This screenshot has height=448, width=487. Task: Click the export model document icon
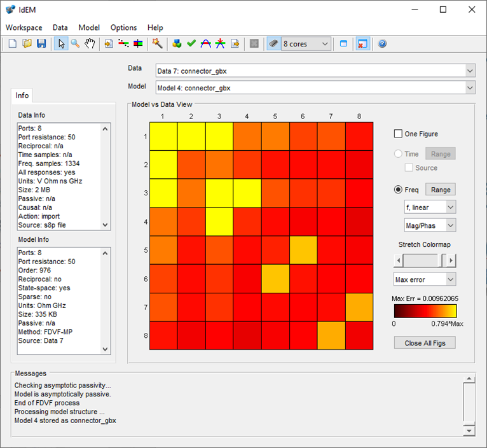(x=235, y=44)
